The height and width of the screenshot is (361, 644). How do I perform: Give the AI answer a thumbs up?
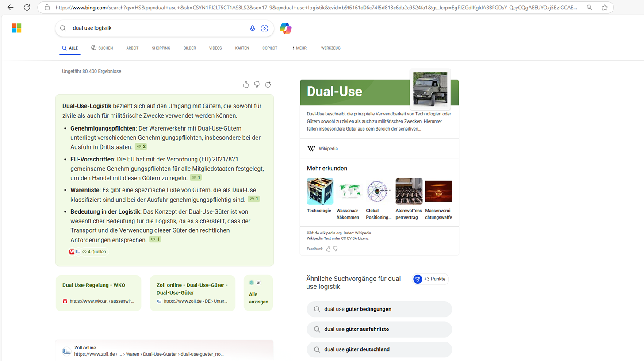[246, 84]
